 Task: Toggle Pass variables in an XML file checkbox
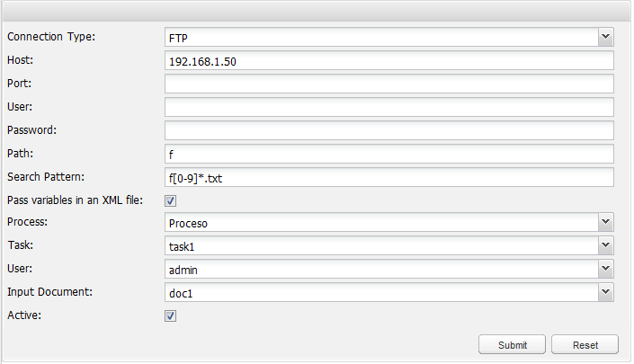(170, 200)
